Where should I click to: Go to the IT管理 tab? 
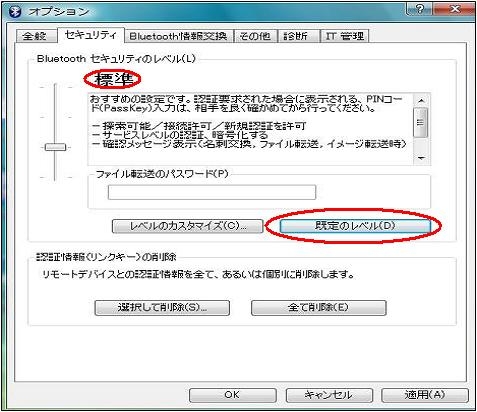click(344, 36)
